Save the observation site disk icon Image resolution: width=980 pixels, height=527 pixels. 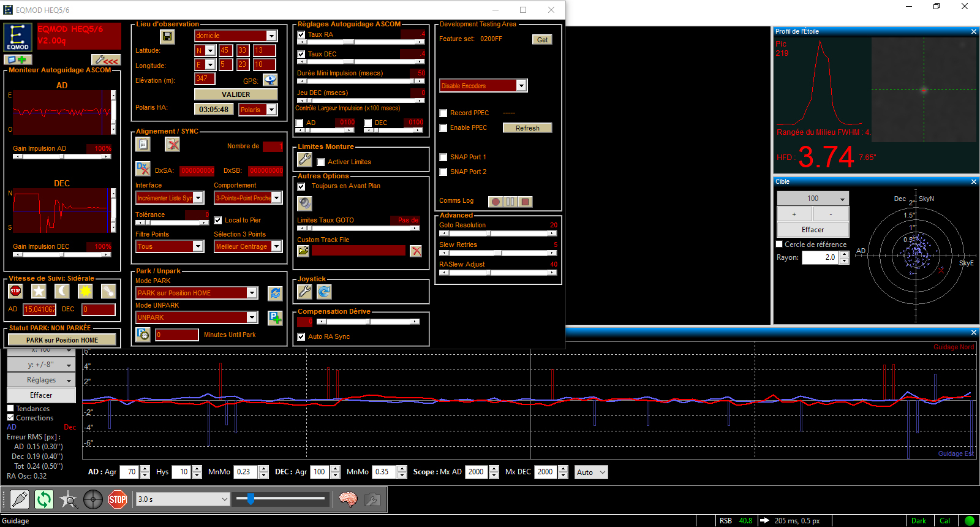pyautogui.click(x=167, y=37)
